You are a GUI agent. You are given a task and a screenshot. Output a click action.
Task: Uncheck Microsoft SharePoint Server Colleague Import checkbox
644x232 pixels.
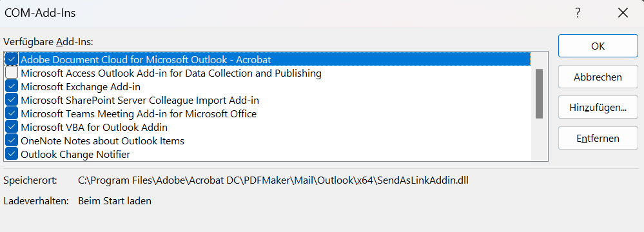click(x=12, y=100)
